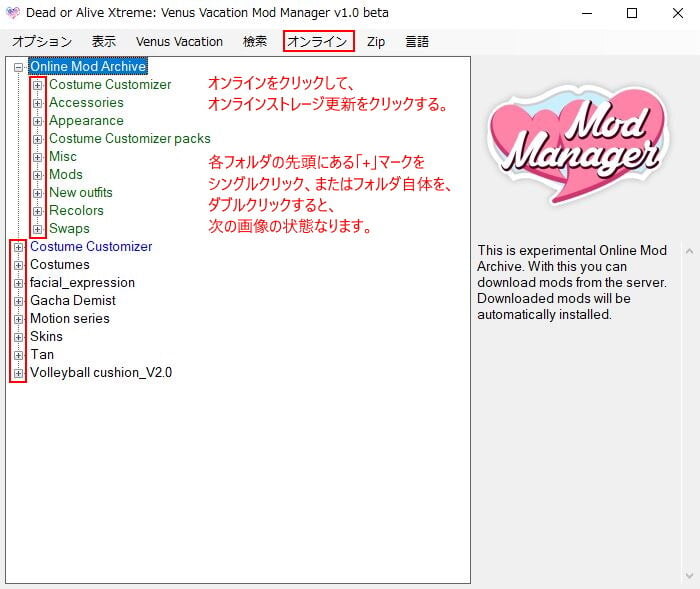Viewport: 700px width, 589px height.
Task: Select the Tan tree item
Action: 42,355
